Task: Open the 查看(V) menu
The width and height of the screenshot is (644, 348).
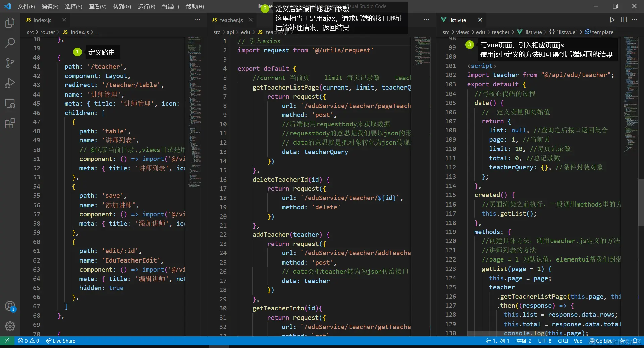Action: click(98, 7)
